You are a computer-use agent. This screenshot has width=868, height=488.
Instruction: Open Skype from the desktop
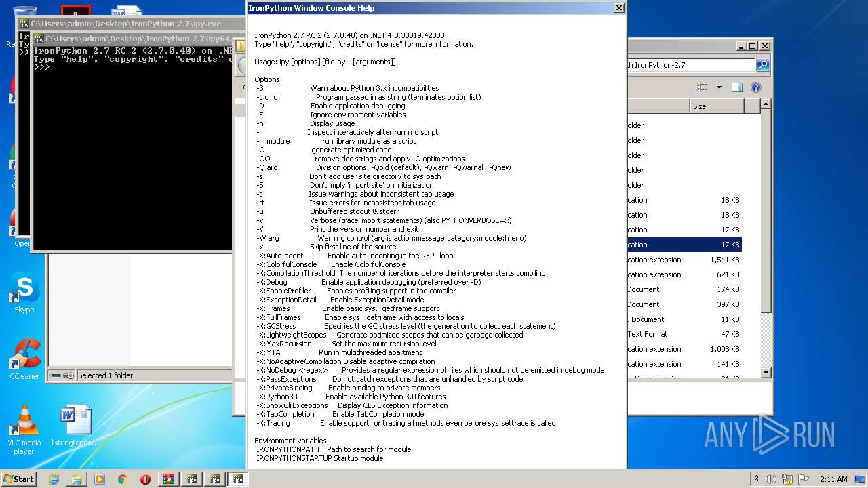tap(24, 293)
